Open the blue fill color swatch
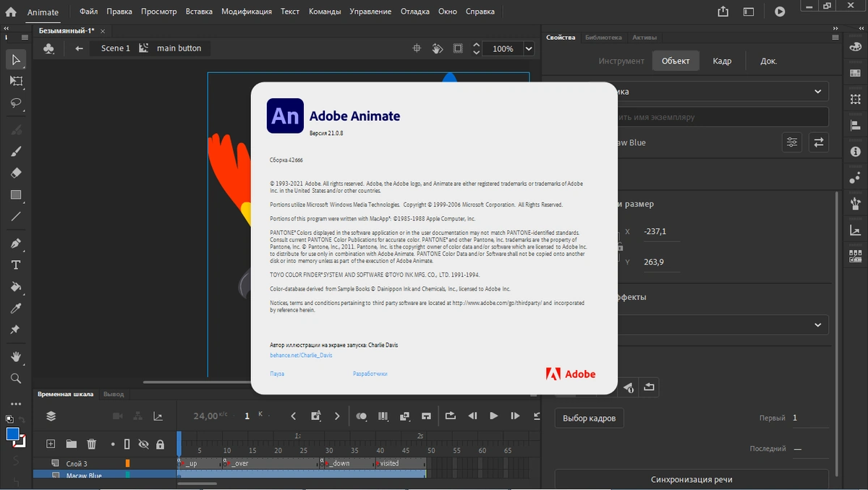The height and width of the screenshot is (490, 868). point(12,434)
